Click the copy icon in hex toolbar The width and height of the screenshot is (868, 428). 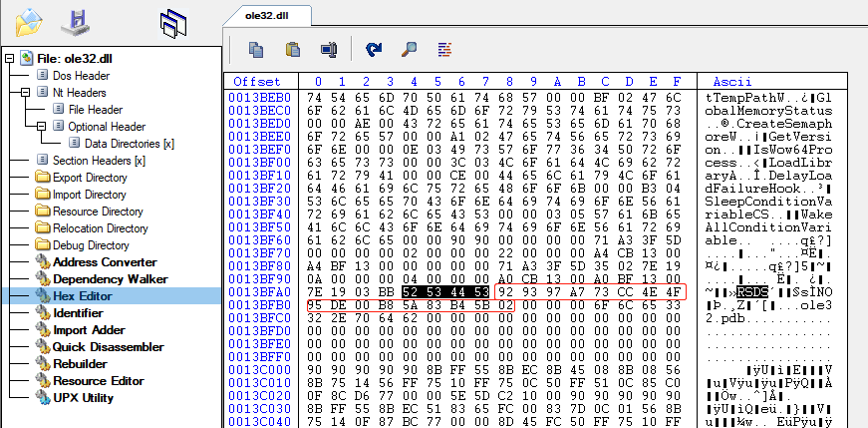pos(255,50)
